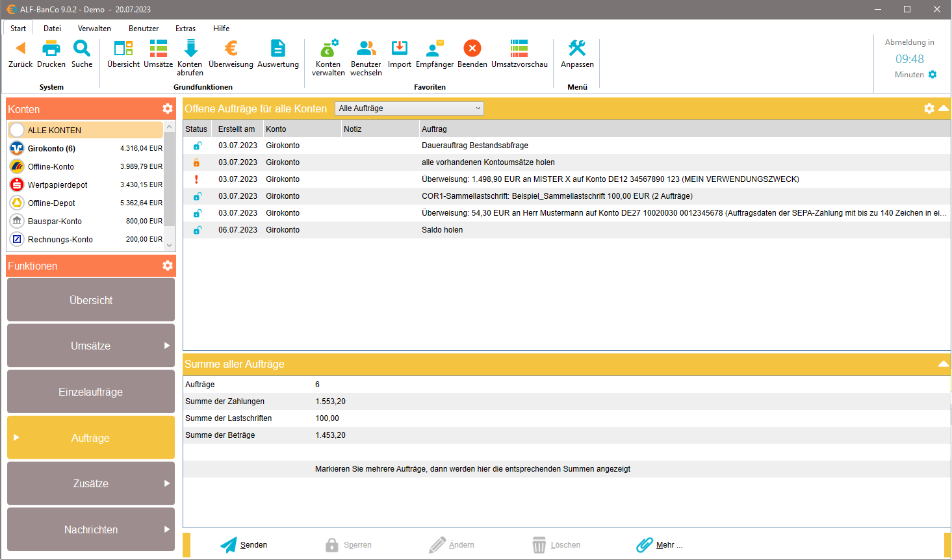Click status icon of Saldo holen row
Image resolution: width=952 pixels, height=560 pixels.
(x=197, y=230)
